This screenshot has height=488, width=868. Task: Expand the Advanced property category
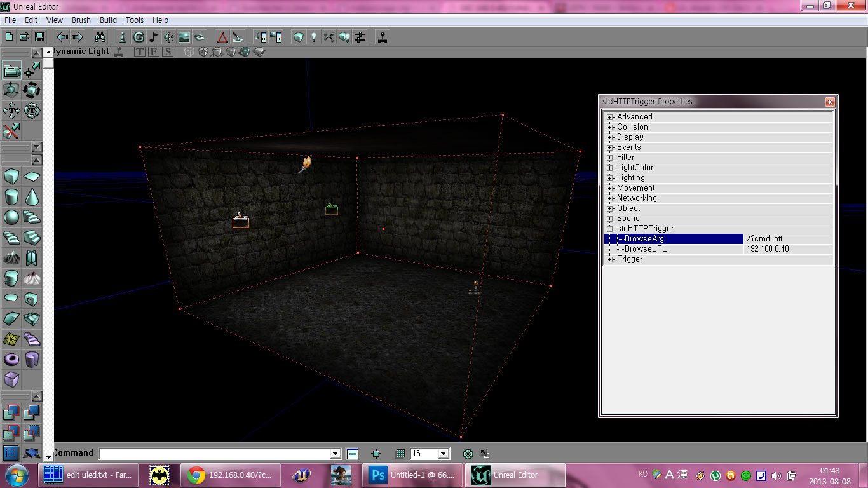point(610,117)
